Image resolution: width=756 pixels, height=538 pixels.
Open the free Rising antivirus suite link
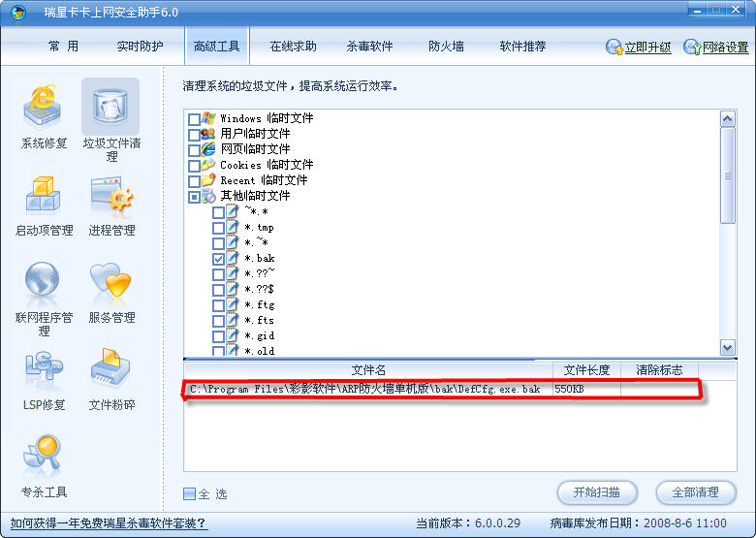(x=109, y=523)
